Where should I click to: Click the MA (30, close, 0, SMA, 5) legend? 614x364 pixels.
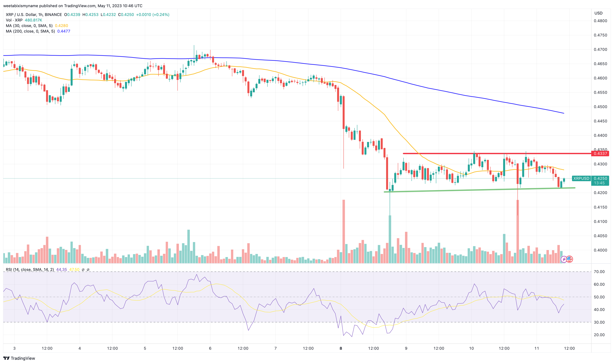point(29,26)
